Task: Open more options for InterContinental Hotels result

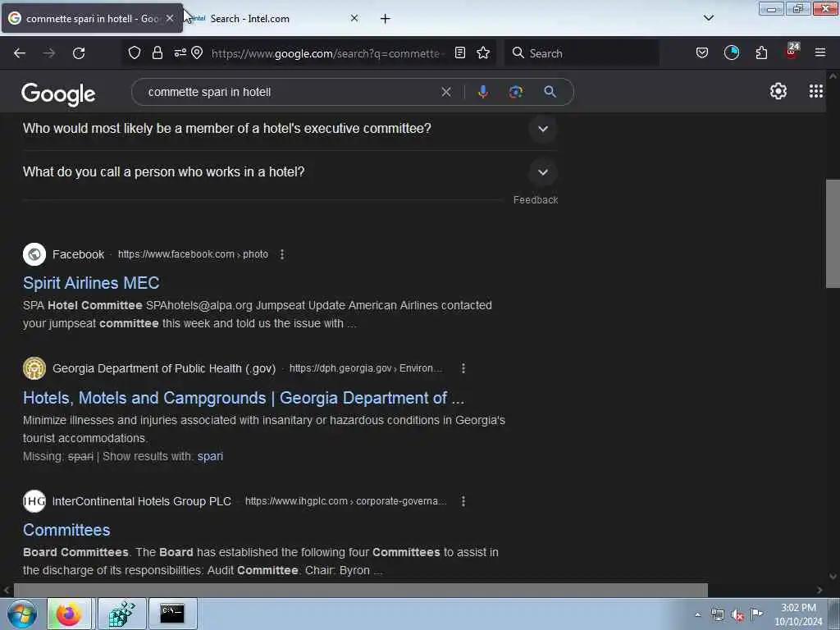Action: 463,501
